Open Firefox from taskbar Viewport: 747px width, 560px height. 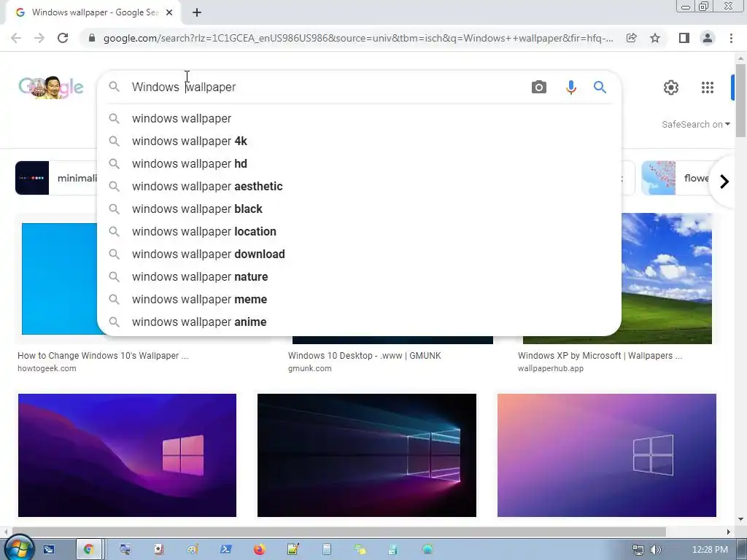coord(259,550)
